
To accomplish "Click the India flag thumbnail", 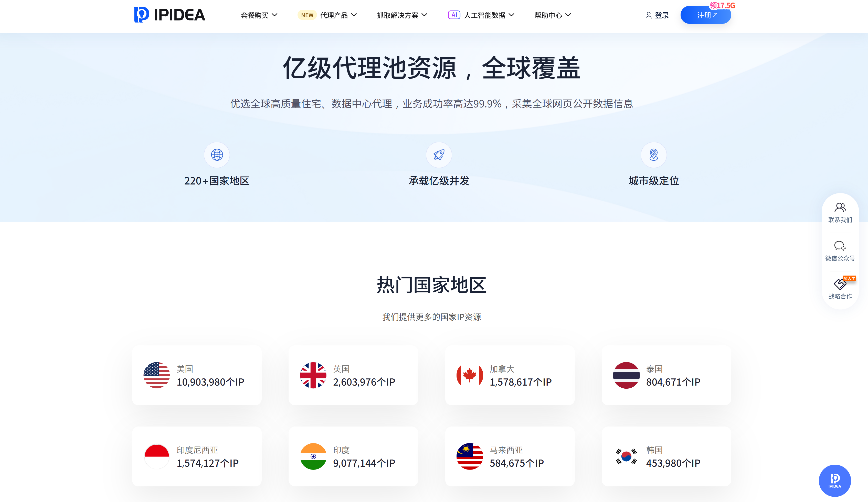I will point(313,456).
